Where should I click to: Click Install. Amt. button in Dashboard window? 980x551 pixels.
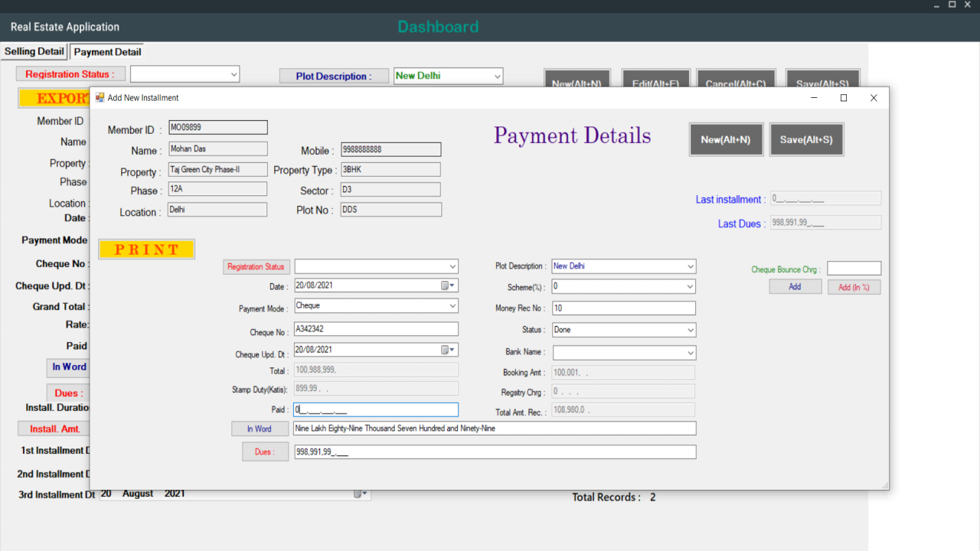pos(54,429)
